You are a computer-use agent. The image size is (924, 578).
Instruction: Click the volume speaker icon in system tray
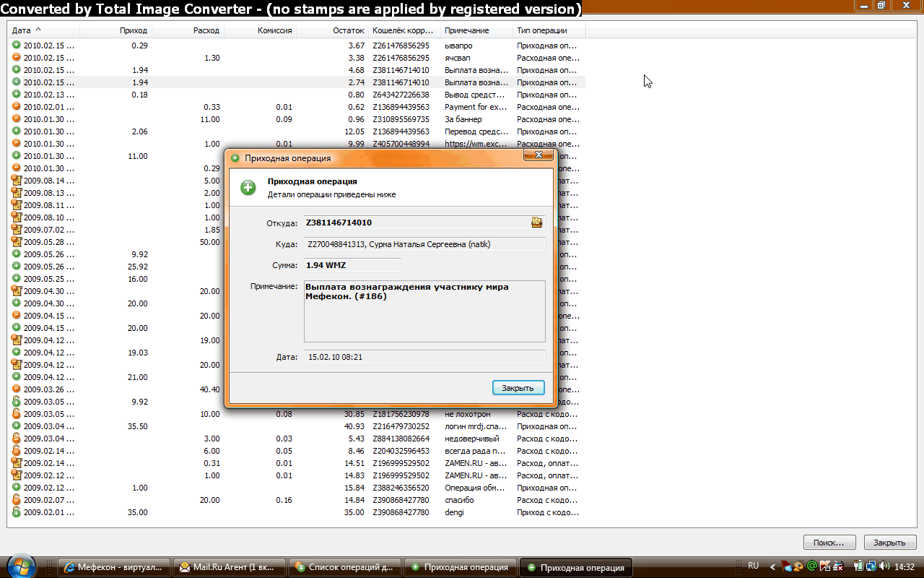(x=884, y=566)
